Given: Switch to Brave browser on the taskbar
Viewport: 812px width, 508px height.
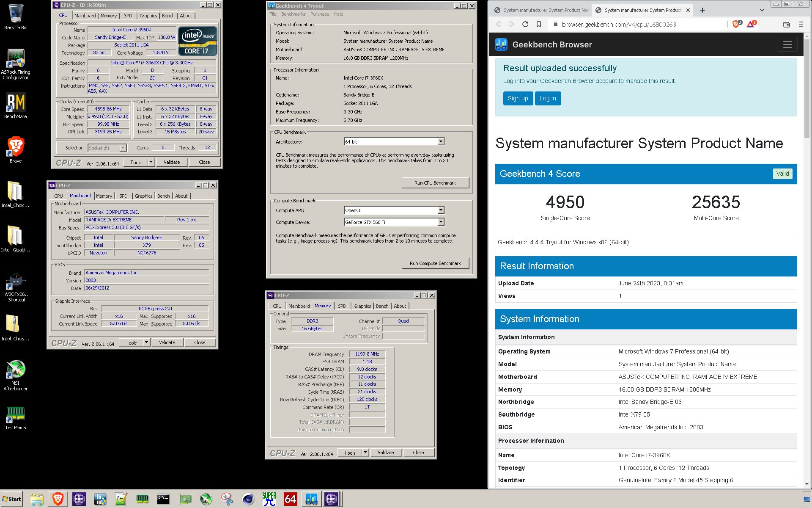Looking at the screenshot, I should 58,500.
